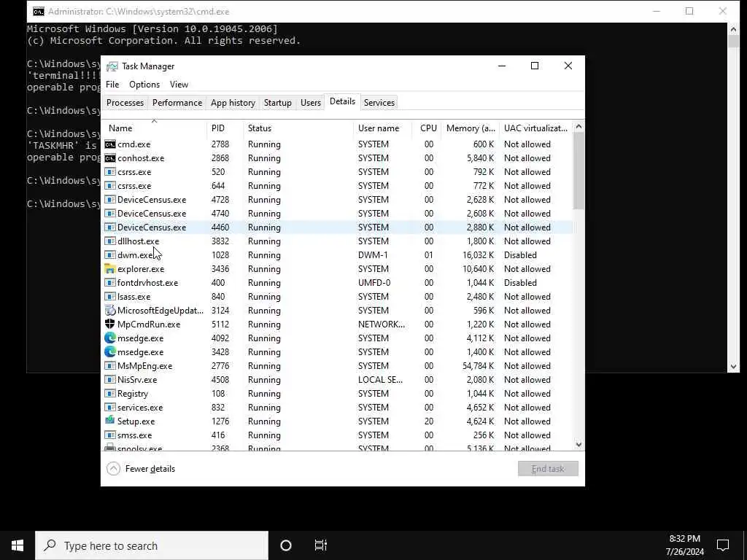Sort processes by the Status column

pyautogui.click(x=298, y=128)
